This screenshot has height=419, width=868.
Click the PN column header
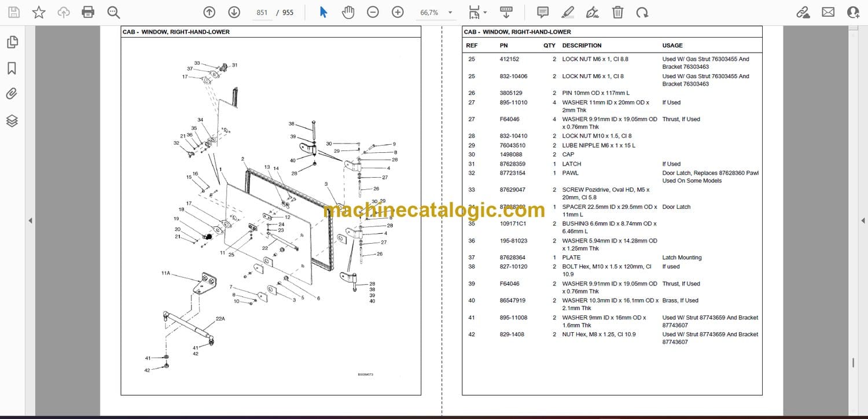coord(504,45)
